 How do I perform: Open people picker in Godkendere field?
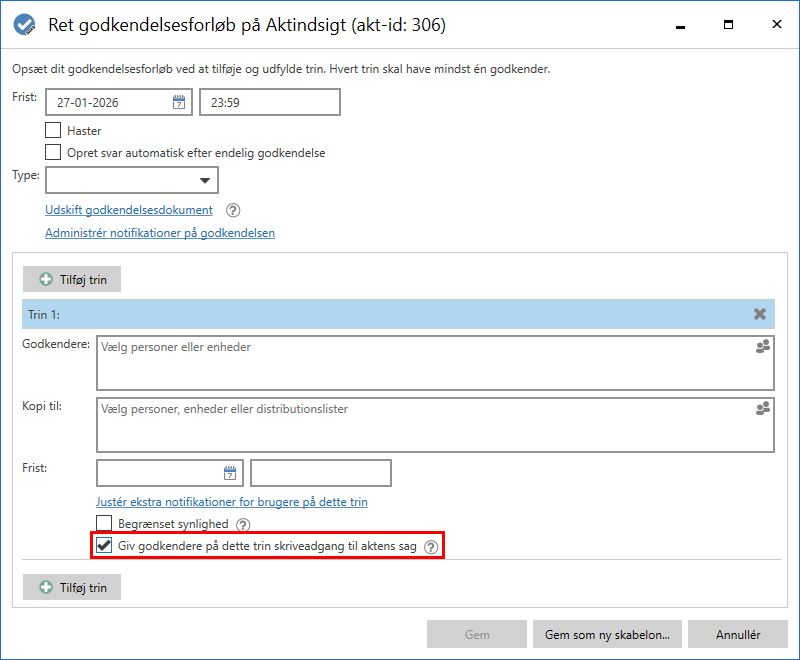pos(763,347)
